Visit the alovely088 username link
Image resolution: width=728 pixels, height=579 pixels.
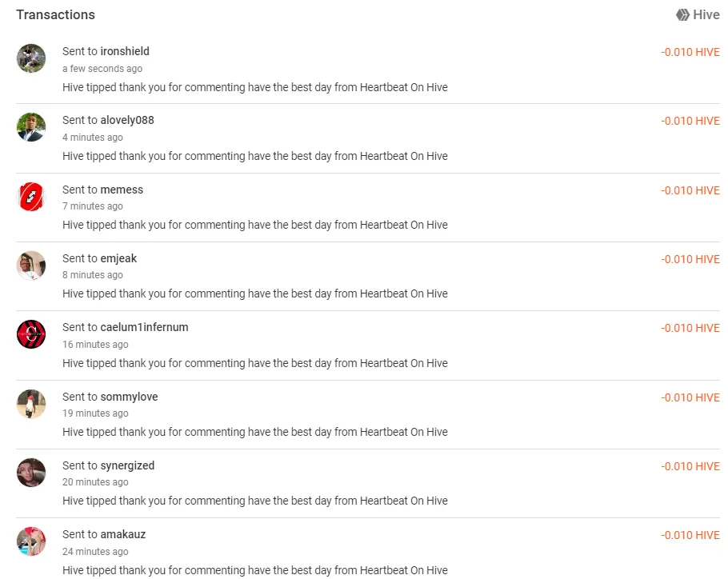point(127,120)
